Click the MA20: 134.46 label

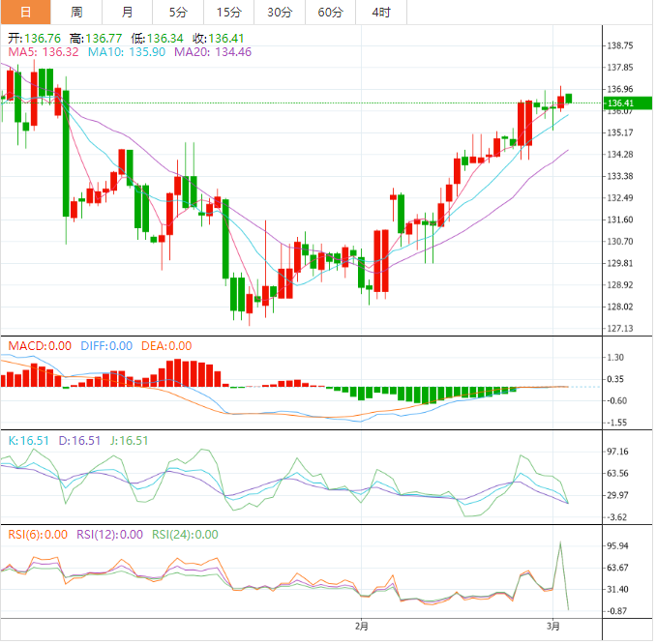pos(213,52)
